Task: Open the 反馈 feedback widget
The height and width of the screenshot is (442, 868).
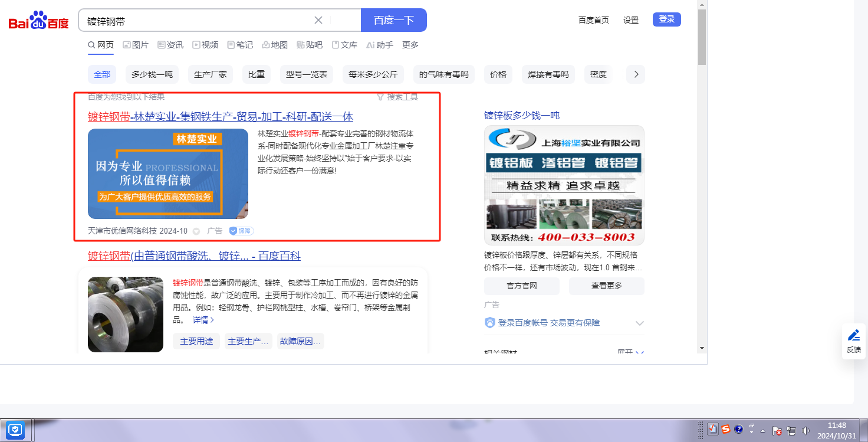Action: (x=853, y=341)
